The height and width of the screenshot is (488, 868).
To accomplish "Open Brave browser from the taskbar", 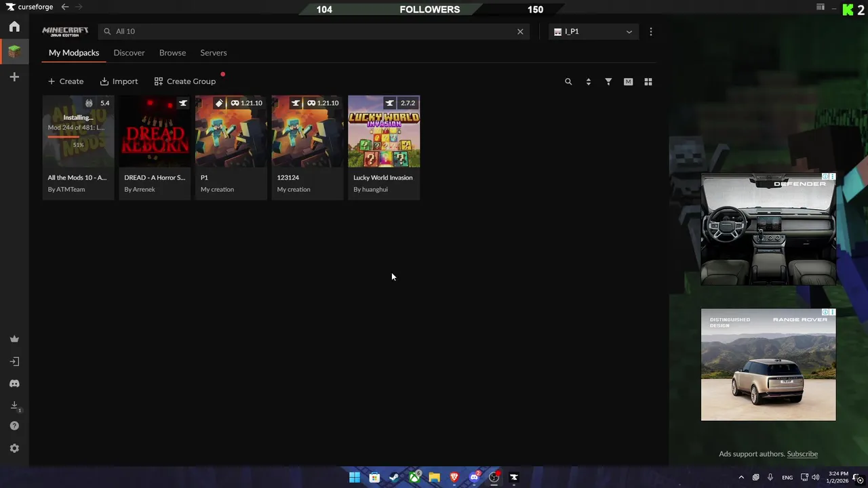I will point(454,477).
